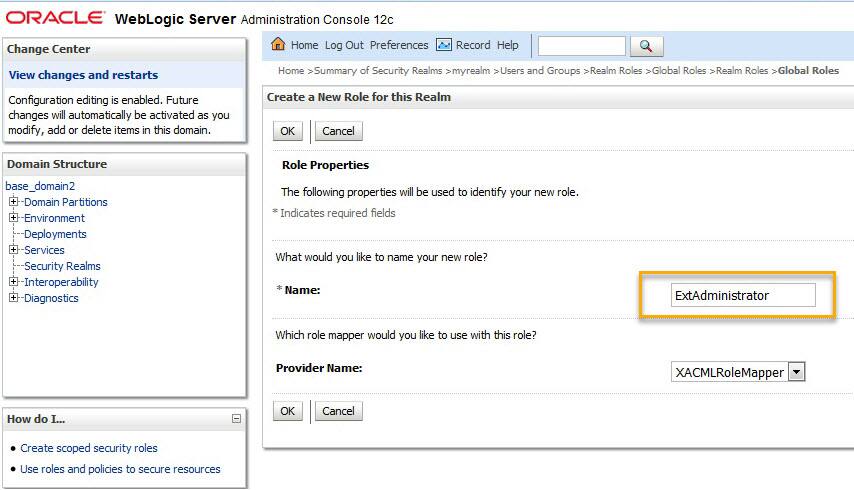Open base_domain2 in Domain Structure

(x=40, y=186)
